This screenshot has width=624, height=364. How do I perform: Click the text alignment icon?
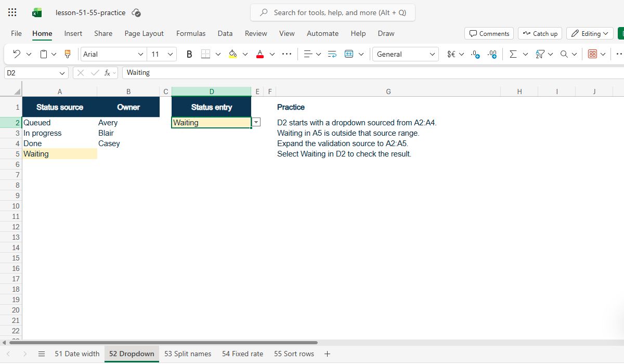(308, 54)
